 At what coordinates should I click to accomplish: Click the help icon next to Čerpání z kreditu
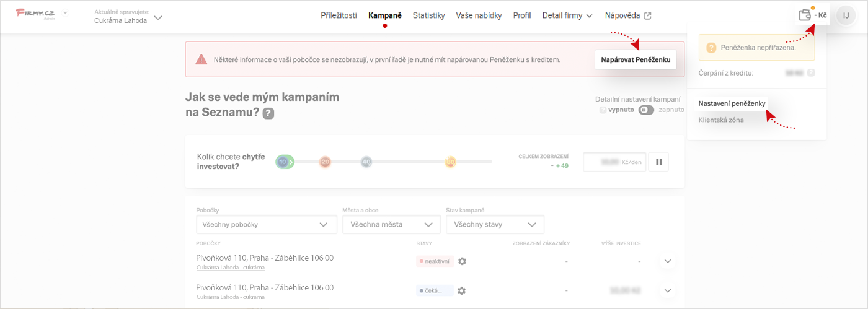click(x=811, y=73)
